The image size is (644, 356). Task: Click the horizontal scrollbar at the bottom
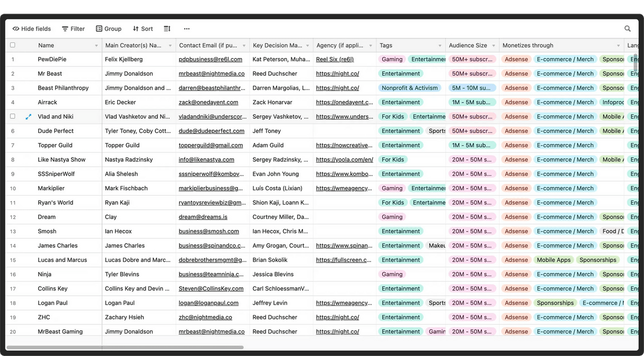pos(125,347)
